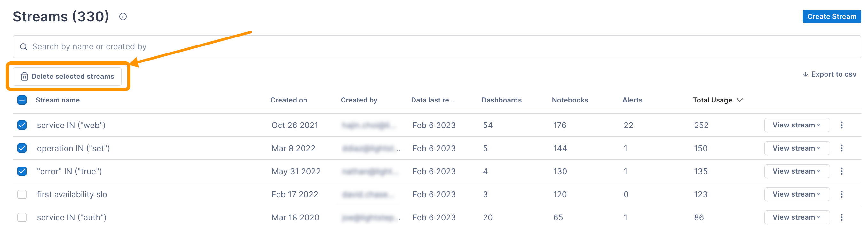The image size is (868, 228).
Task: Open the kebab menu for first availability slo
Action: pos(842,194)
